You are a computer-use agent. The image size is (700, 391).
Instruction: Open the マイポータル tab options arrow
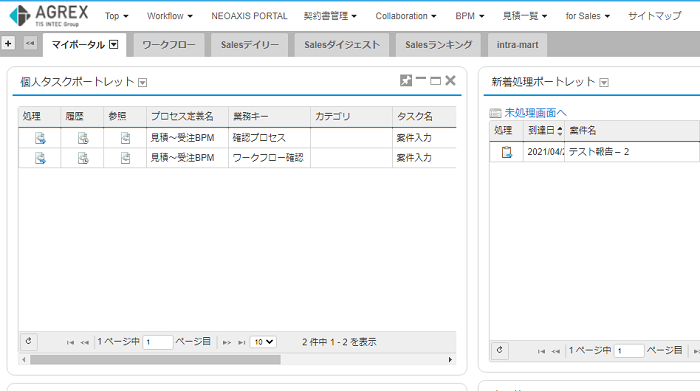(x=114, y=44)
